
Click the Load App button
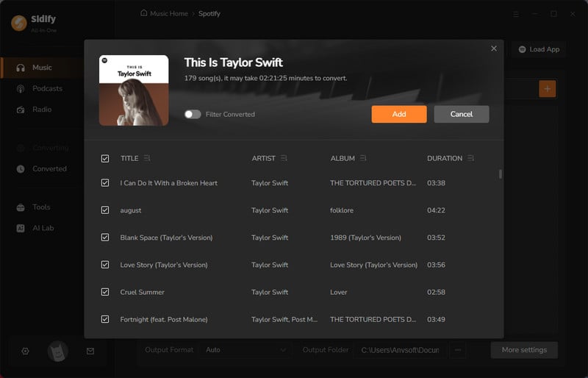(539, 49)
